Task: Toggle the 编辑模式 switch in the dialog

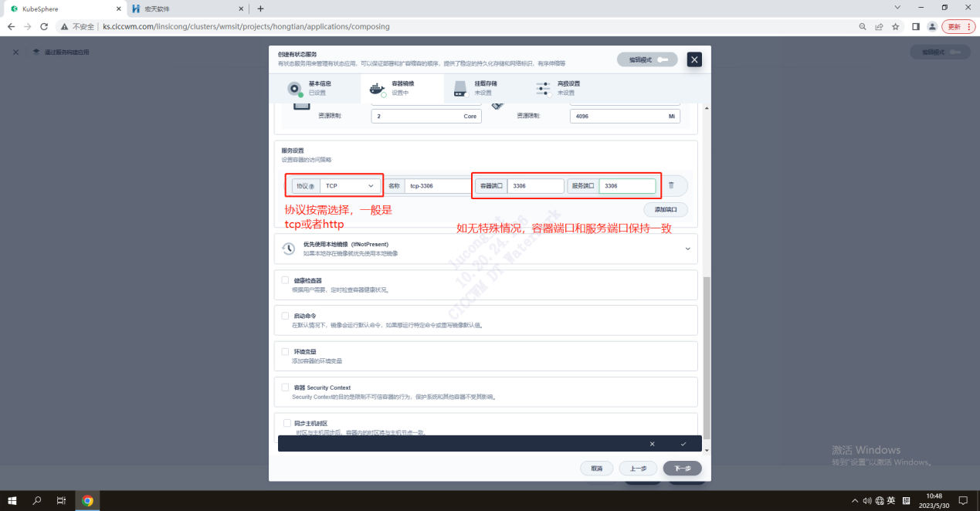Action: 647,59
